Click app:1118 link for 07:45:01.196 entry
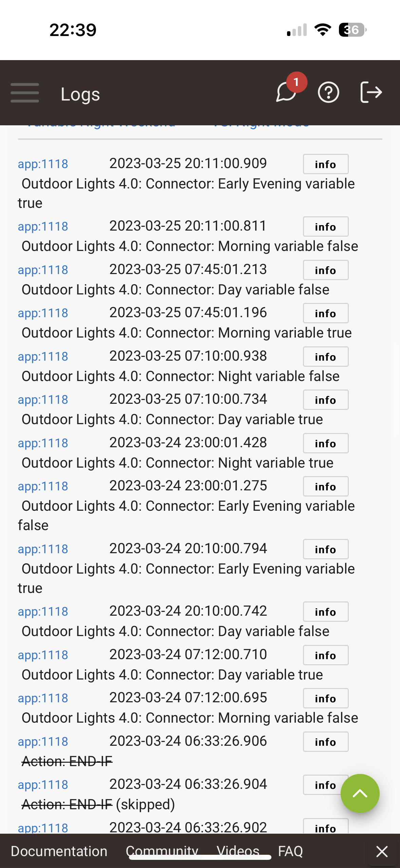The width and height of the screenshot is (400, 868). point(43,313)
